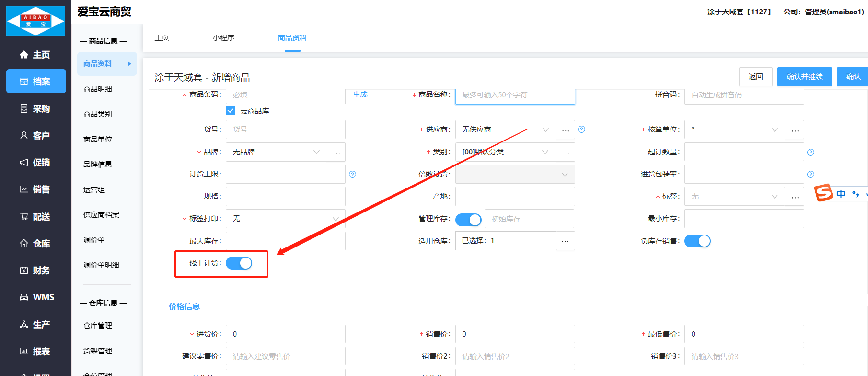This screenshot has height=376, width=868.
Task: Expand the 标签打印 dropdown
Action: pos(286,219)
